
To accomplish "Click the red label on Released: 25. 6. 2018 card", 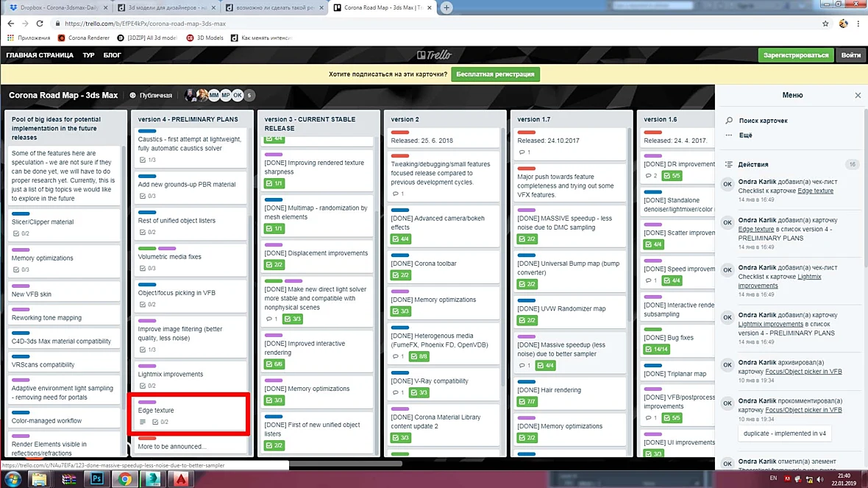I will pos(399,132).
